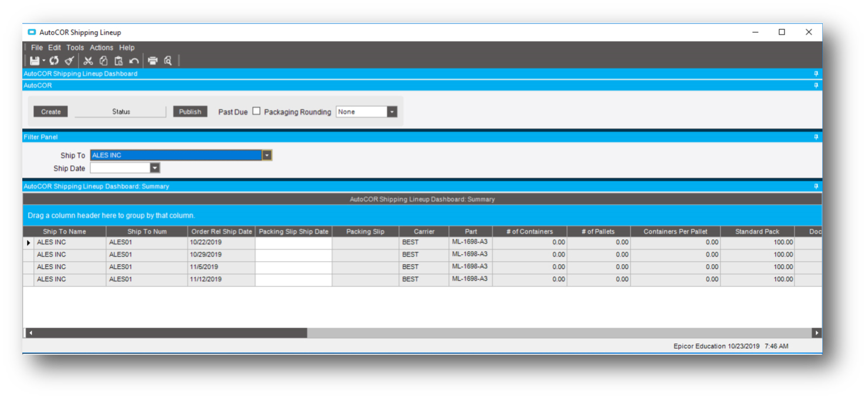Click the # of Pallets column header
Image resolution: width=868 pixels, height=400 pixels.
coord(598,232)
